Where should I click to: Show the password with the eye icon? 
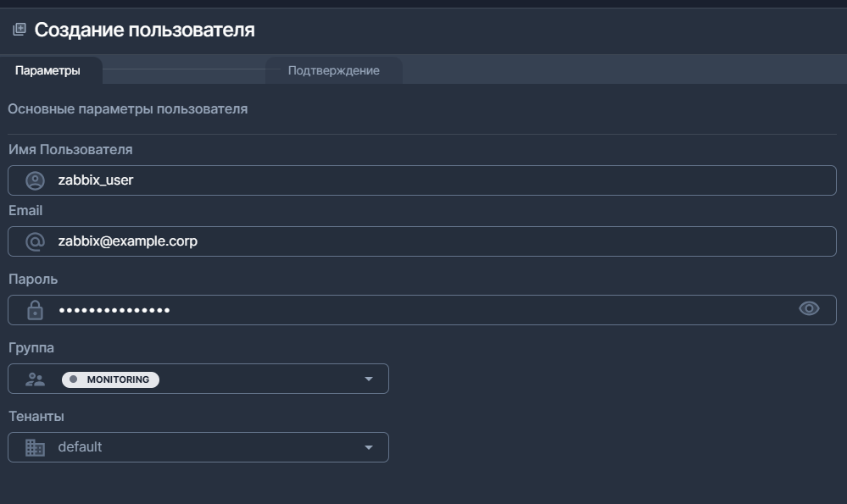(809, 309)
